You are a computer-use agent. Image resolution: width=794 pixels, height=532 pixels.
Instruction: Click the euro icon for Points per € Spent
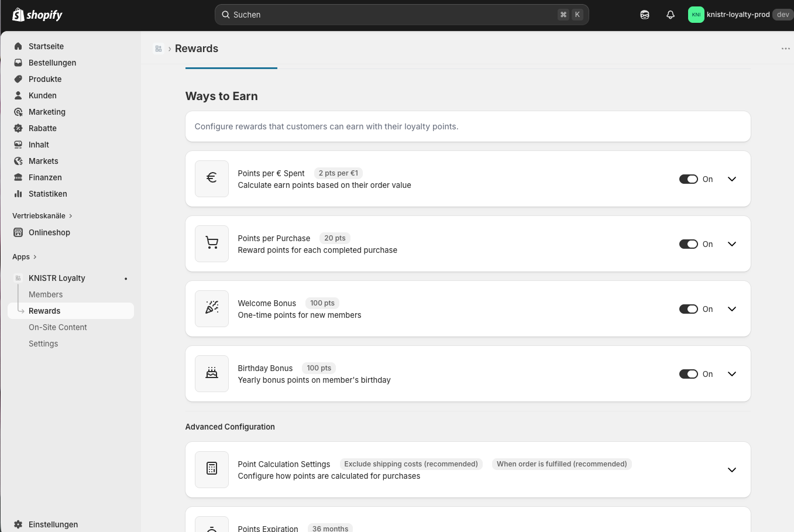click(x=212, y=179)
